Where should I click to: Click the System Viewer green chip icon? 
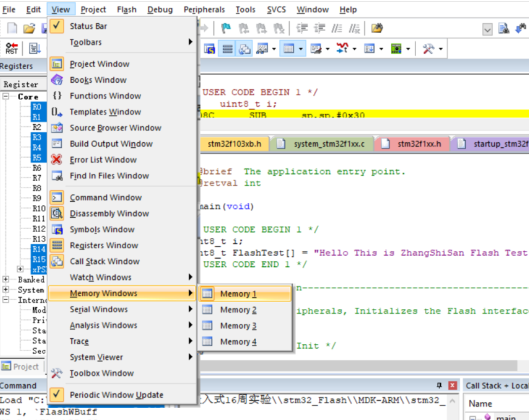click(x=396, y=49)
